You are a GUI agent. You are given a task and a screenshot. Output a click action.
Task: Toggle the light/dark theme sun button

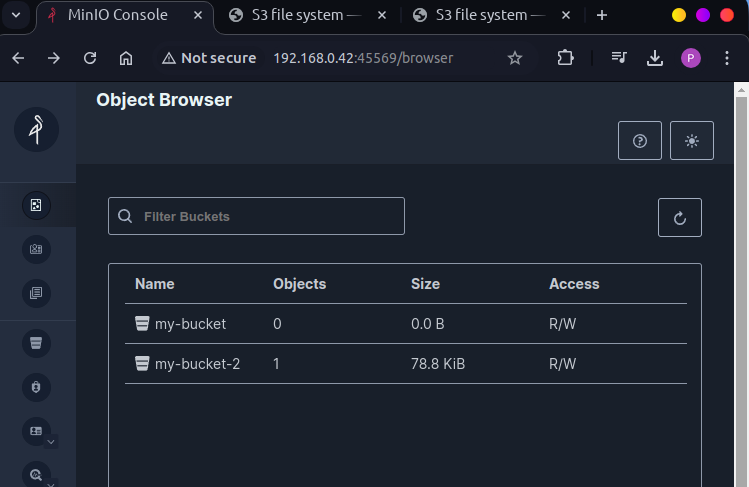[692, 141]
